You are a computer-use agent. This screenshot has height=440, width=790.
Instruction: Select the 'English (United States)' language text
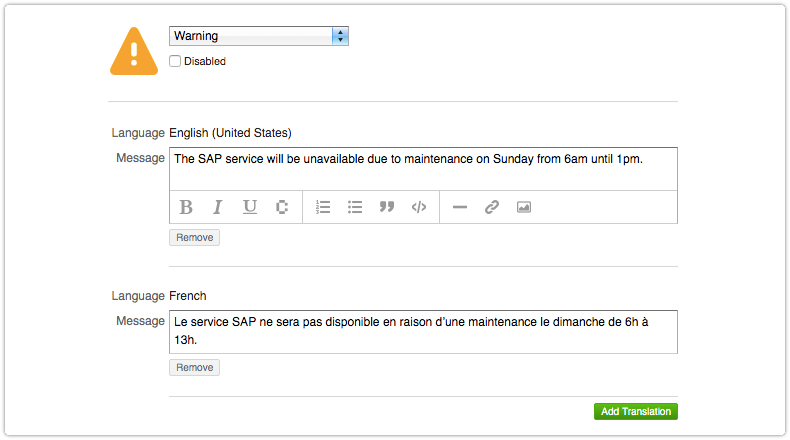(230, 133)
